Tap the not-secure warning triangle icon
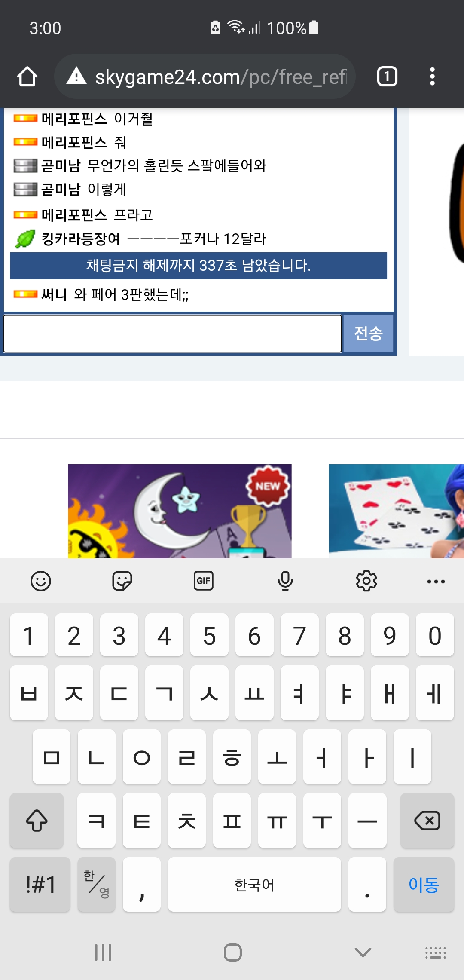This screenshot has width=464, height=980. tap(76, 76)
